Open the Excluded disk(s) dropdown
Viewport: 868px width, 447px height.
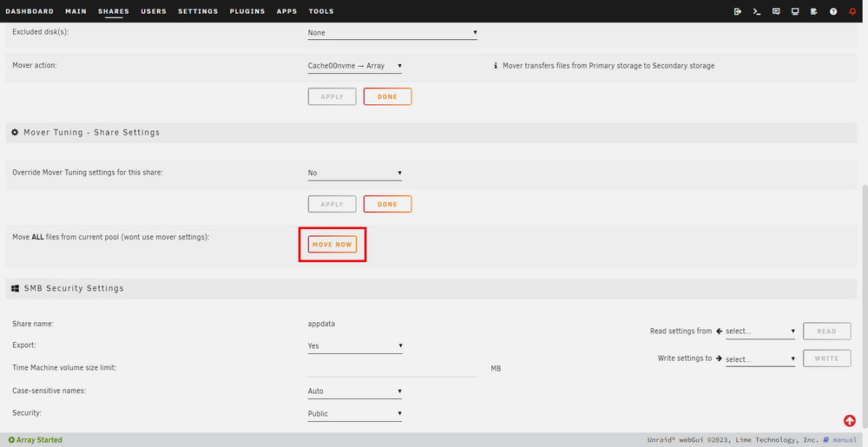[x=392, y=33]
